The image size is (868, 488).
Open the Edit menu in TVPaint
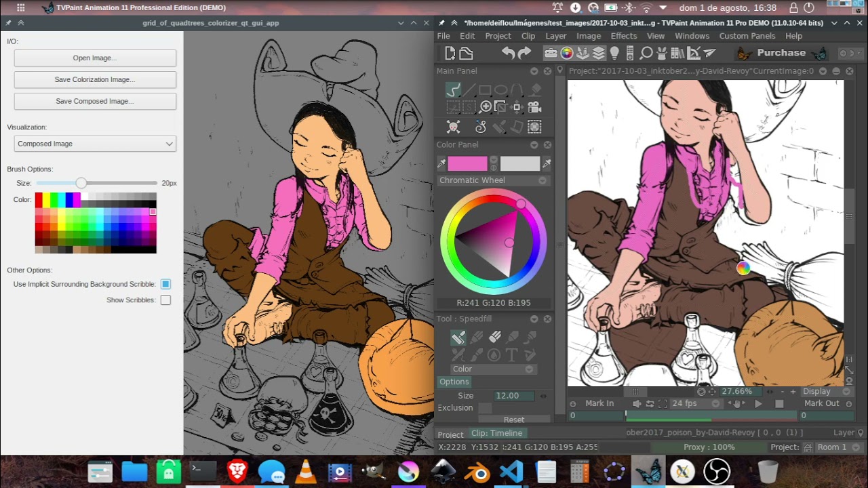point(467,36)
